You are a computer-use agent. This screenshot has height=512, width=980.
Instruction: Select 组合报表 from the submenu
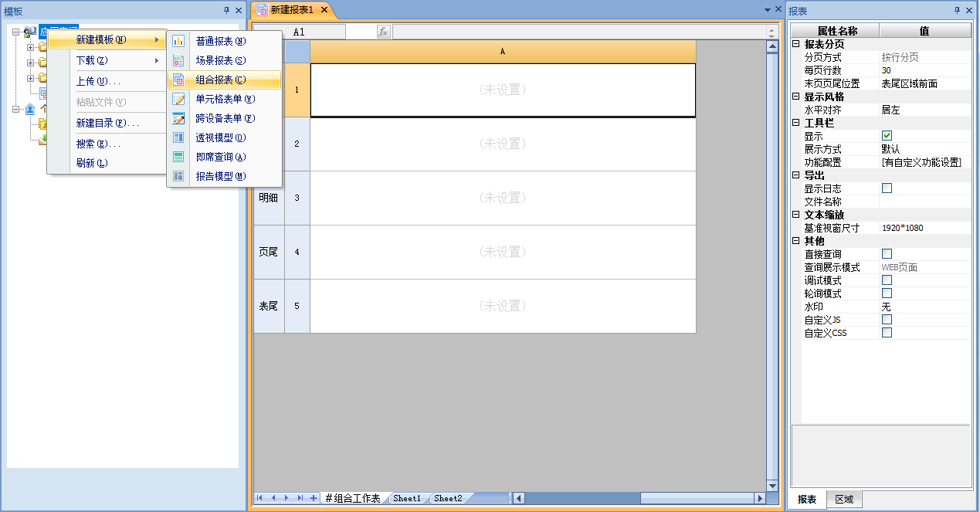coord(220,80)
